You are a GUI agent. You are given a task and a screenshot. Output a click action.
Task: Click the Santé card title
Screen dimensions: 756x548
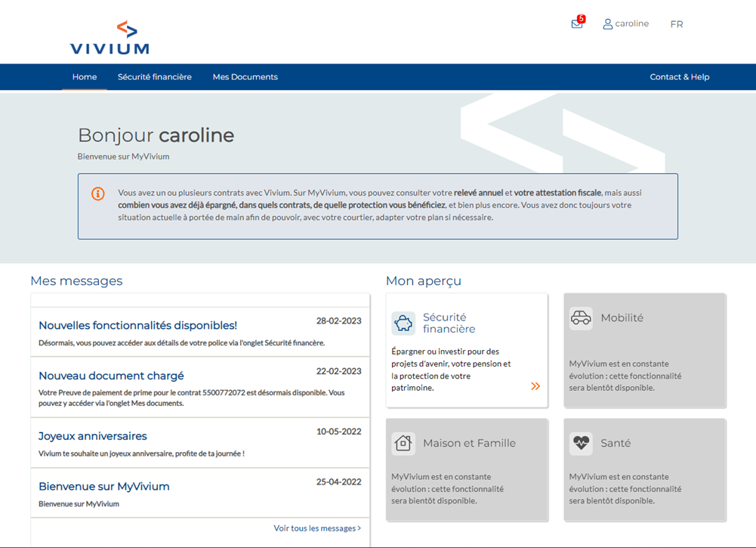(616, 443)
